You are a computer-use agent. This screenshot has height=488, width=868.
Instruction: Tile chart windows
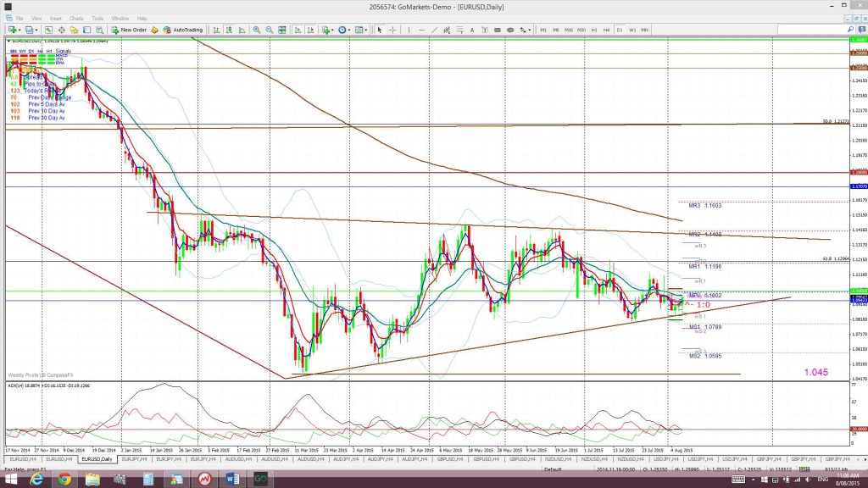point(282,30)
